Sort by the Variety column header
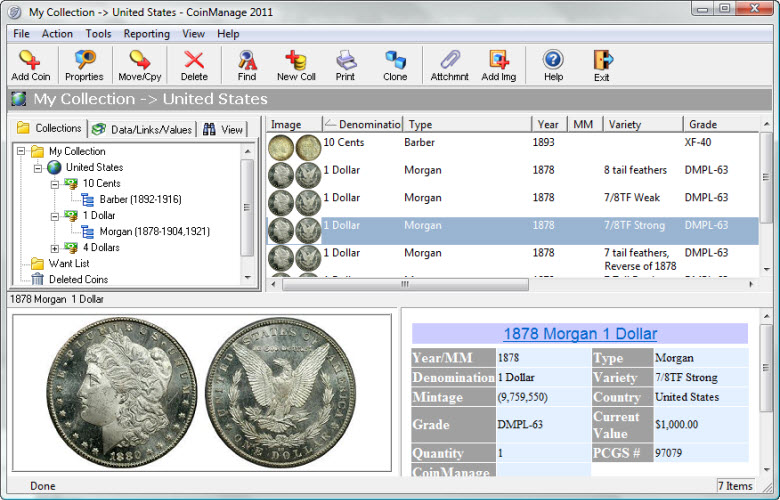Viewport: 780px width, 500px height. point(643,124)
